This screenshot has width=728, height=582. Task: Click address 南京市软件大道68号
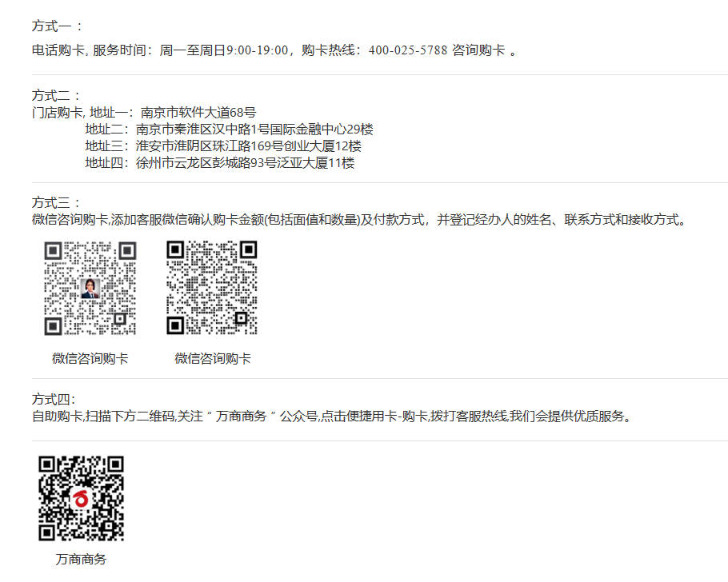[198, 112]
